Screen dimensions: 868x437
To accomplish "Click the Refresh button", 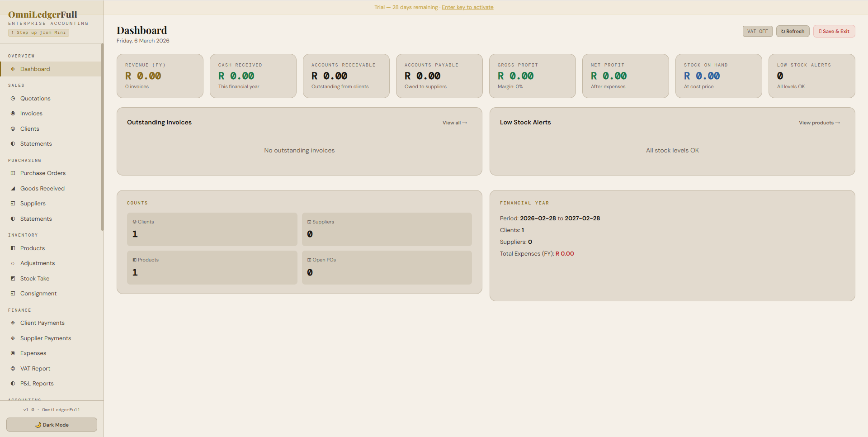I will (x=793, y=31).
